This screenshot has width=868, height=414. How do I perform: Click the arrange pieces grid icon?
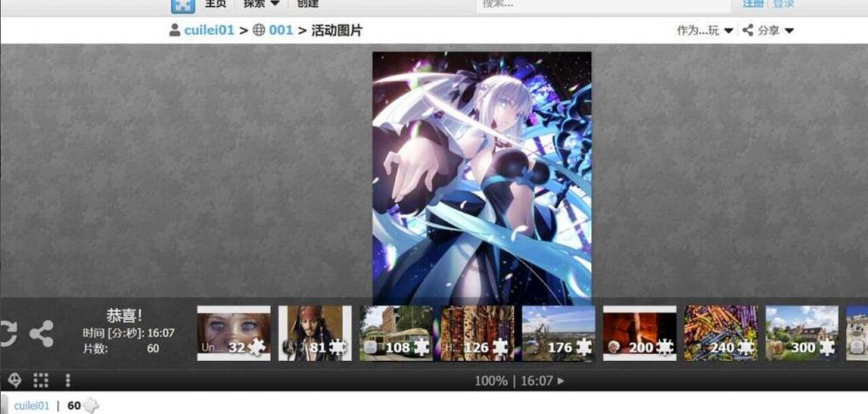(41, 379)
